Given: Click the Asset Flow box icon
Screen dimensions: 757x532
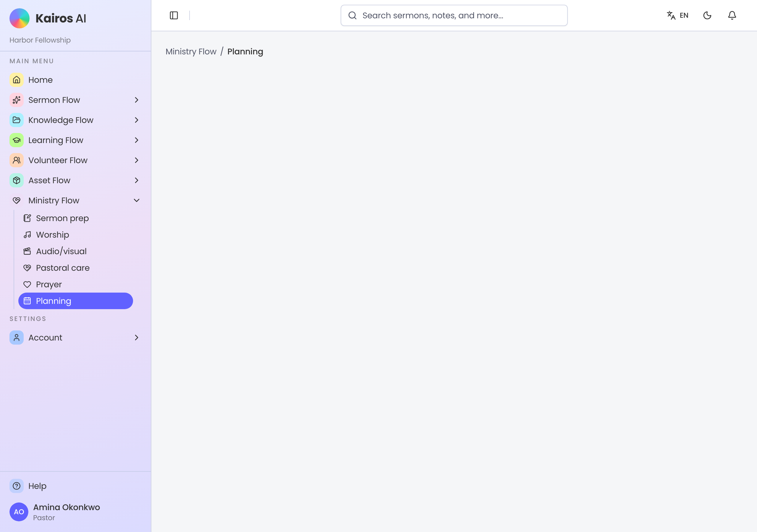Looking at the screenshot, I should [17, 180].
